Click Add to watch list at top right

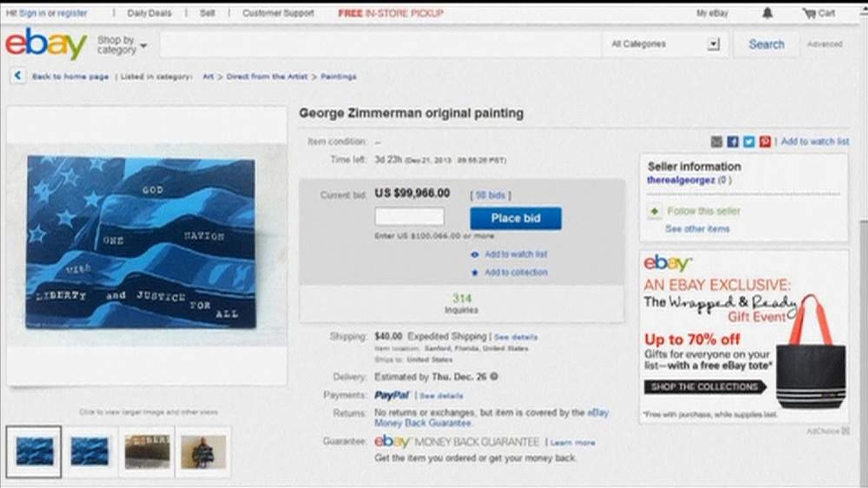point(815,141)
